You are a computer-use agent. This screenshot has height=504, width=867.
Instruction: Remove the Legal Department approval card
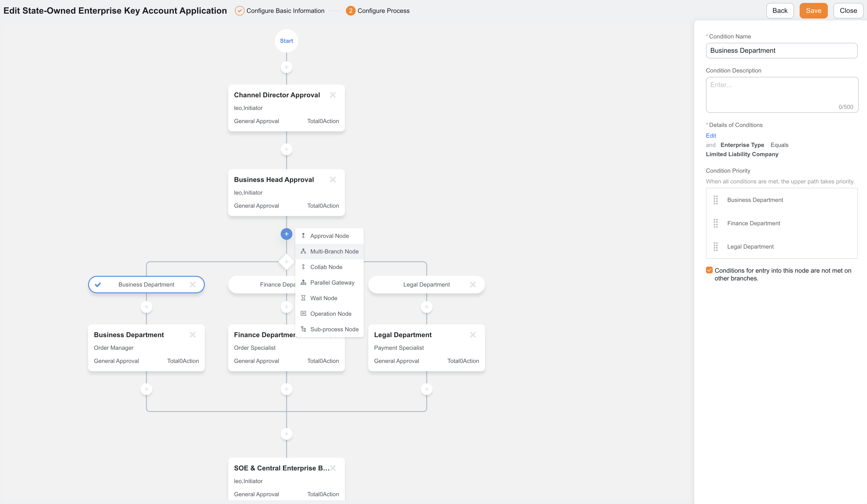pos(473,335)
